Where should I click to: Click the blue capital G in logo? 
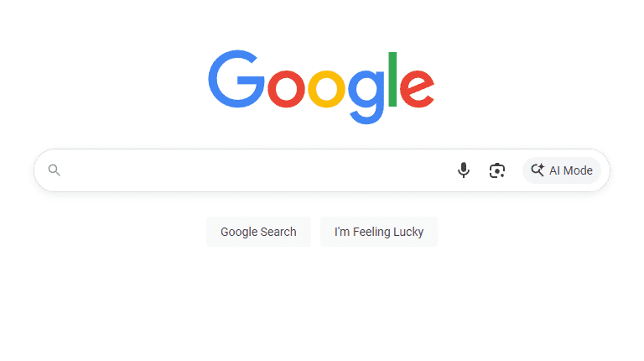pos(236,79)
